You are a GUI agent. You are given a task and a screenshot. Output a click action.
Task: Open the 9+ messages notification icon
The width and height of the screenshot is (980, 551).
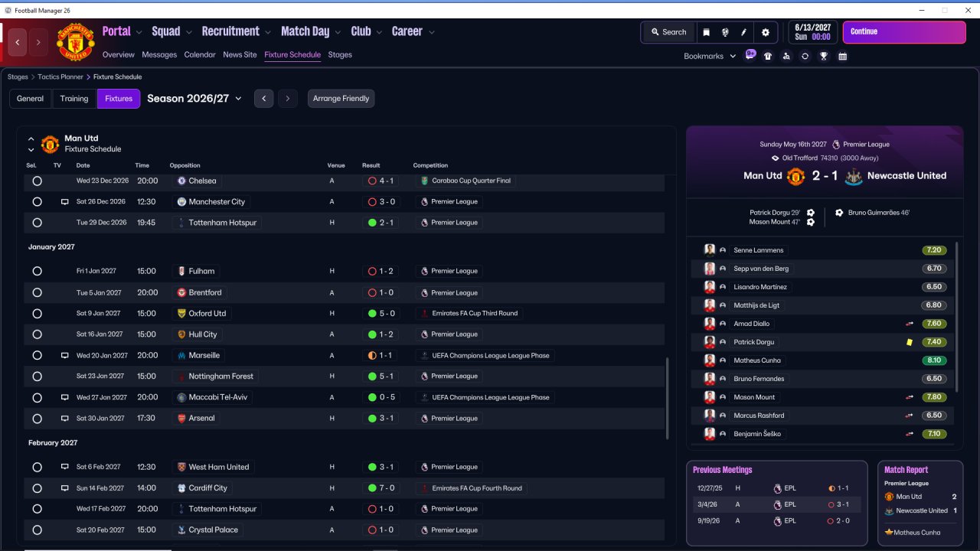(750, 55)
